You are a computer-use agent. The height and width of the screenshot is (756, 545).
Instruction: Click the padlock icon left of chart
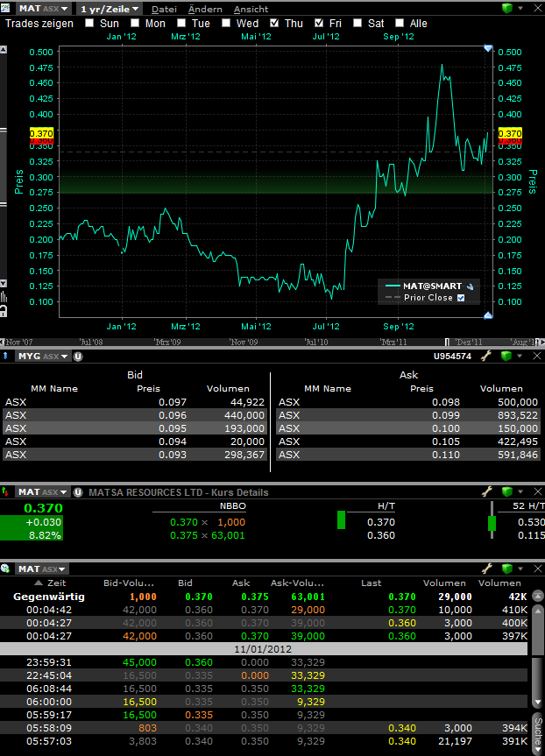(x=4, y=311)
